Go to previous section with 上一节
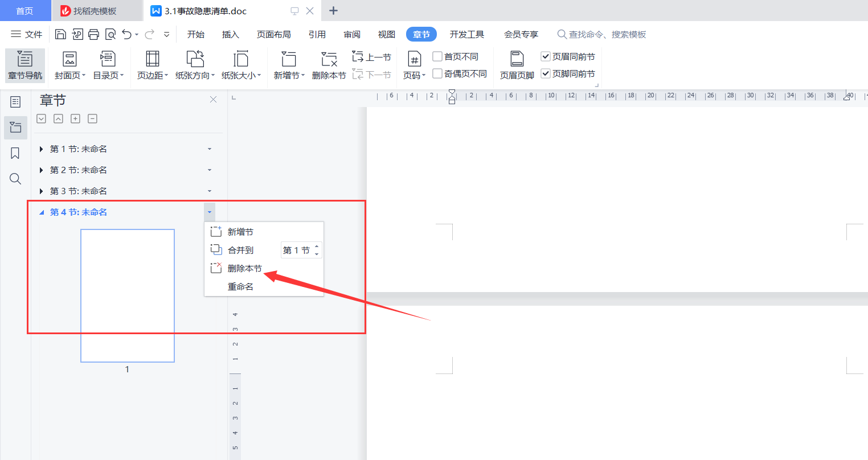This screenshot has height=460, width=868. [x=371, y=57]
